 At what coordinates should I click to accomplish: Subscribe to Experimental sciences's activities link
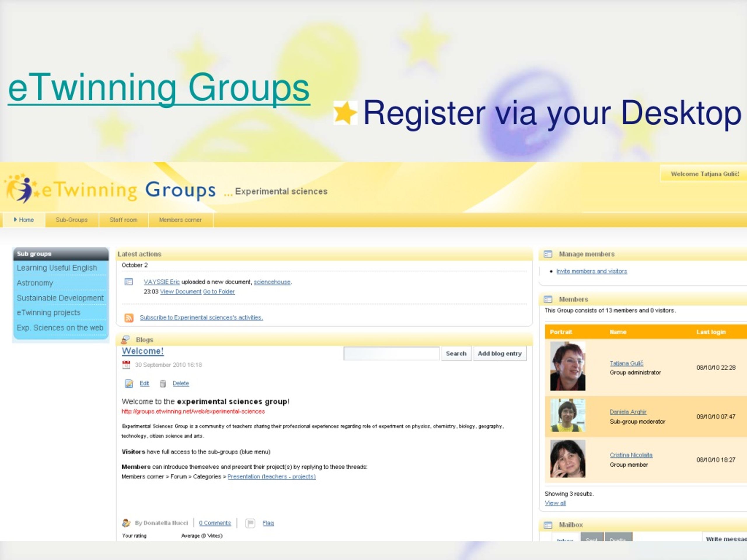coord(201,318)
